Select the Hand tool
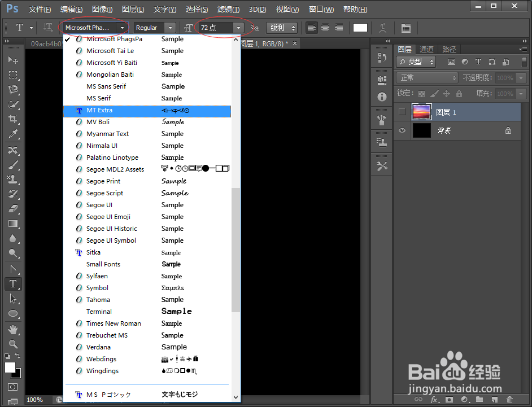The height and width of the screenshot is (407, 532). coord(13,330)
